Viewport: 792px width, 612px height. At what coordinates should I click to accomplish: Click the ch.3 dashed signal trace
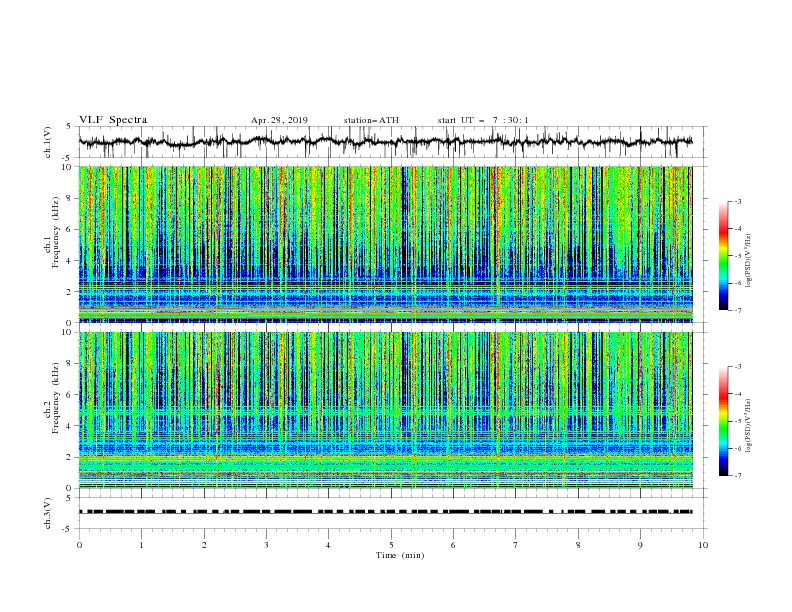385,512
